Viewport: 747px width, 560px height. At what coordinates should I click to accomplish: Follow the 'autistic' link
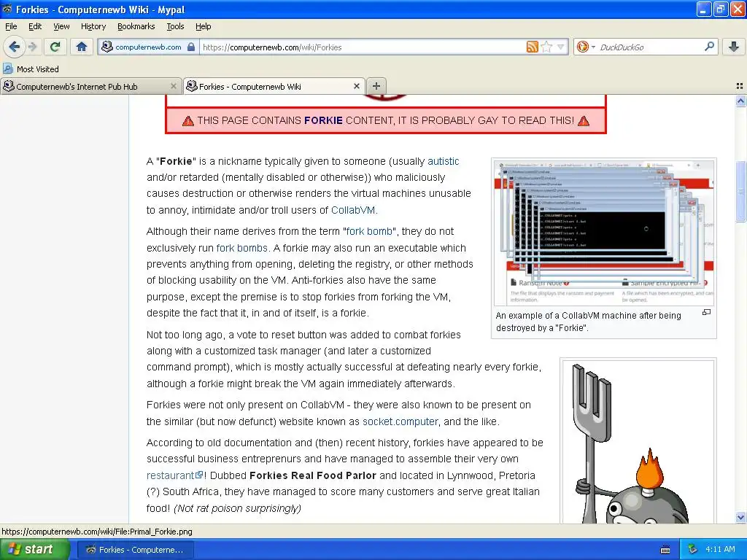(443, 161)
